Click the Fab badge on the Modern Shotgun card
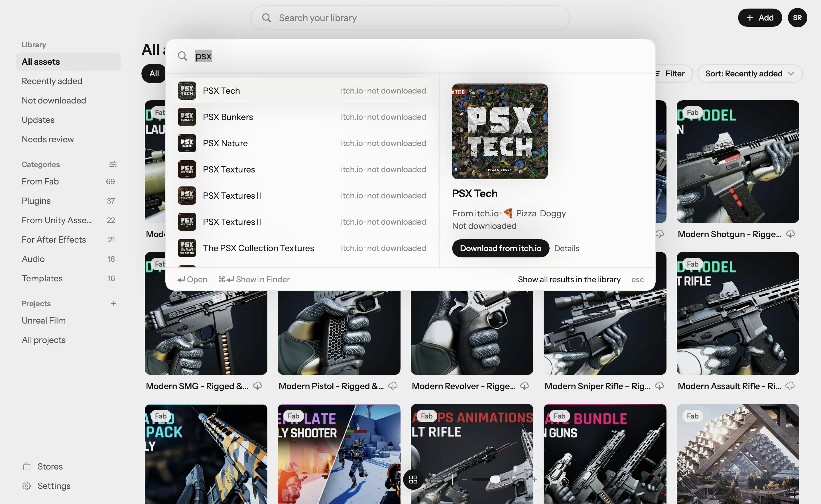 [x=692, y=113]
